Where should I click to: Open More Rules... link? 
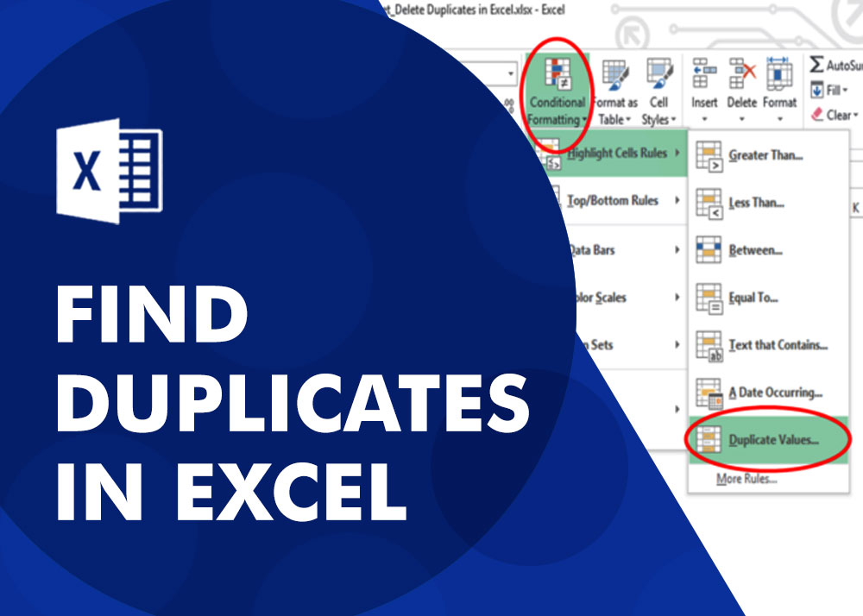pos(746,479)
